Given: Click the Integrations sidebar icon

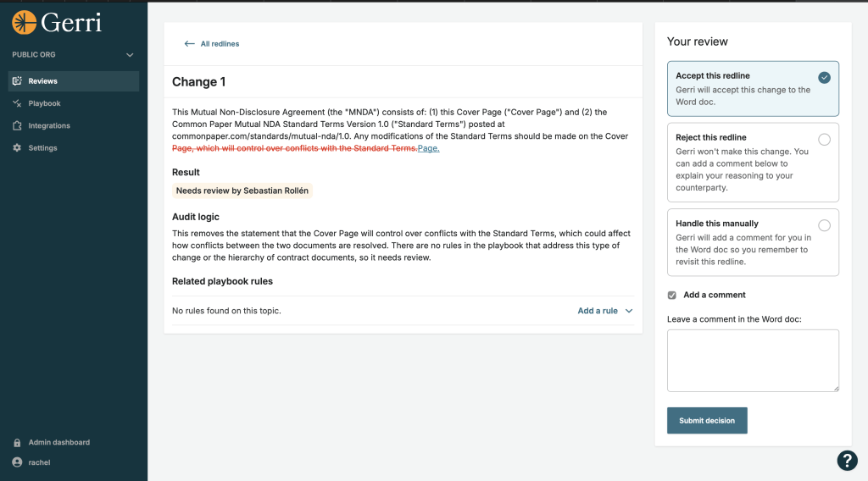Looking at the screenshot, I should click(17, 125).
